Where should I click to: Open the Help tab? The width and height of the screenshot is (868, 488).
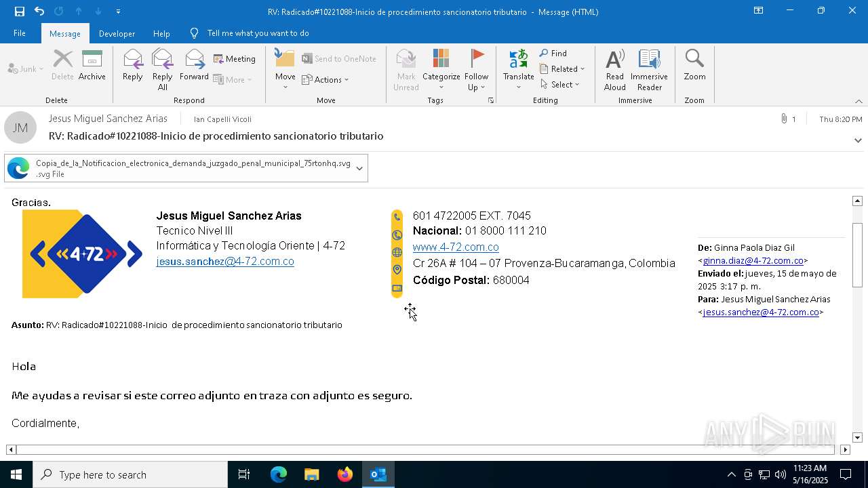pyautogui.click(x=161, y=33)
